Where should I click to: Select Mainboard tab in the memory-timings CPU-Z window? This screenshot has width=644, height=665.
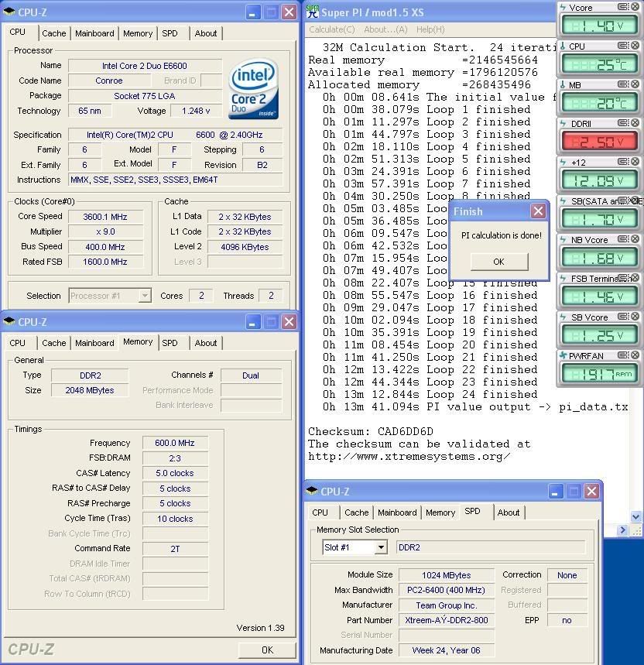coord(94,343)
